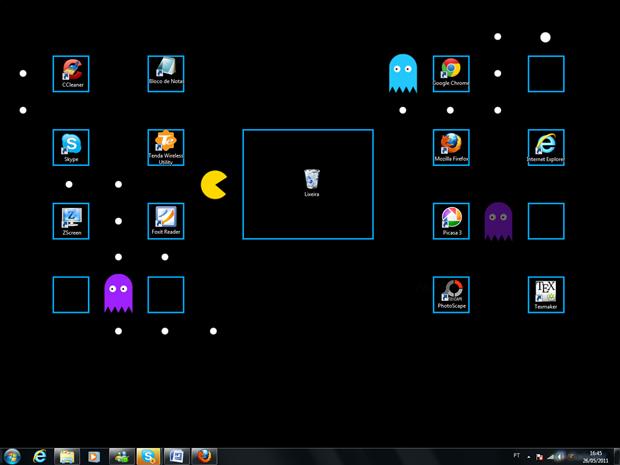Screen dimensions: 620x465
Task: Click the Messenger taskbar button
Action: pos(122,457)
